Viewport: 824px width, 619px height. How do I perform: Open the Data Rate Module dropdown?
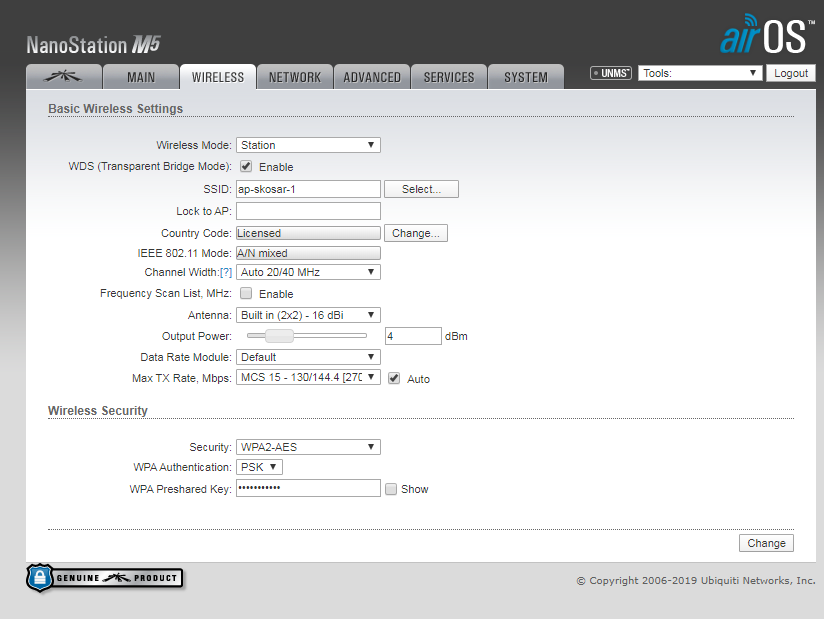[308, 357]
